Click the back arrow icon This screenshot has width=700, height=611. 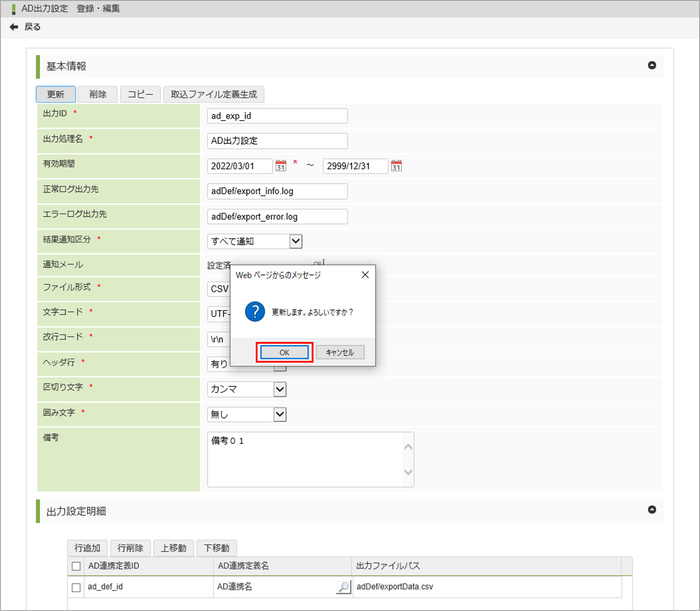(14, 27)
